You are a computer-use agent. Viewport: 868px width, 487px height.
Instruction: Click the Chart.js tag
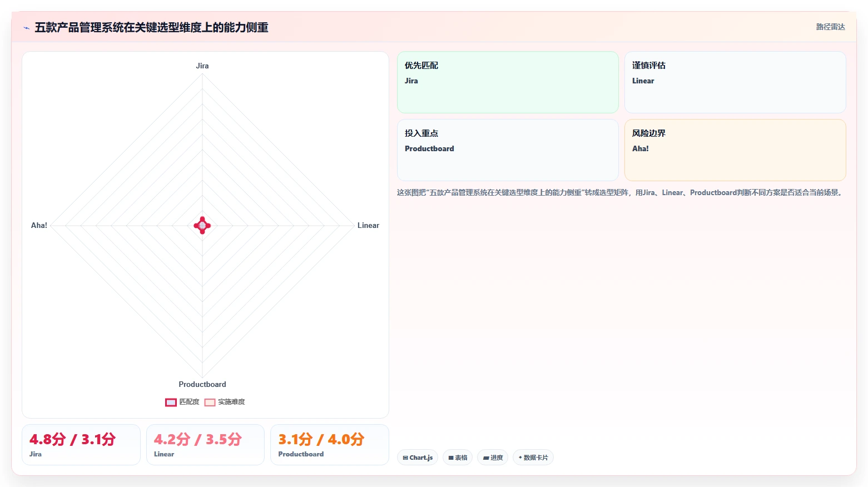click(418, 458)
